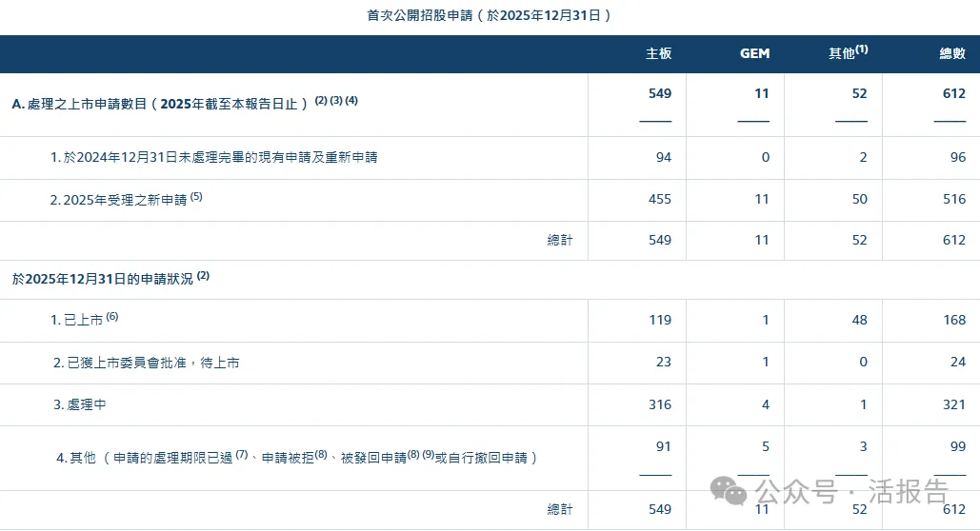This screenshot has height=531, width=980.
Task: Select the 455 Main Board new applications cell
Action: tap(659, 200)
